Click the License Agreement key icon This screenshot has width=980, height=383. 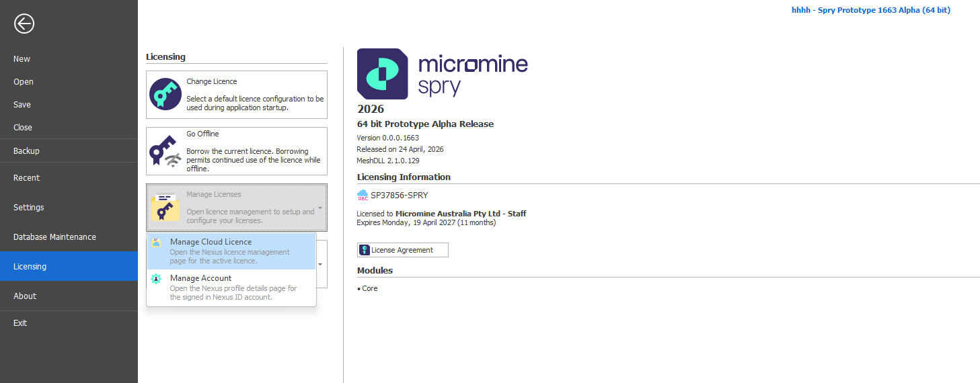[x=365, y=250]
